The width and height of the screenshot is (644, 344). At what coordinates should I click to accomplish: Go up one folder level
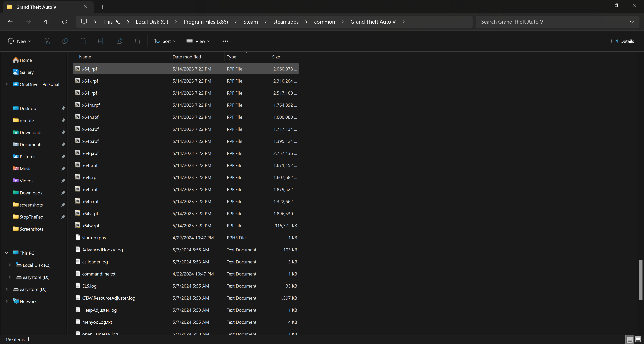pyautogui.click(x=46, y=22)
